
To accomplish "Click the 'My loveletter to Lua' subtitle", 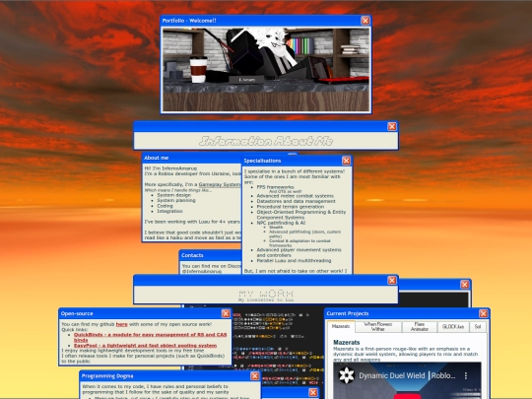I will [x=266, y=300].
